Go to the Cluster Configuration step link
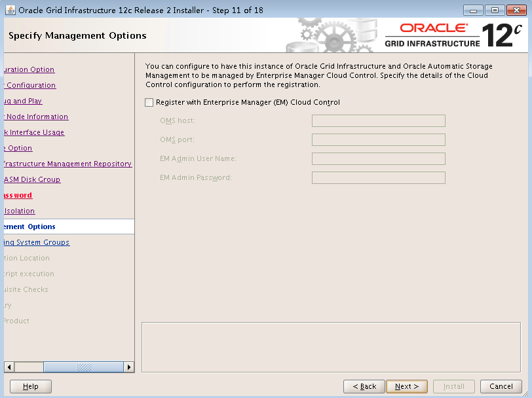Image resolution: width=532 pixels, height=398 pixels. tap(30, 85)
